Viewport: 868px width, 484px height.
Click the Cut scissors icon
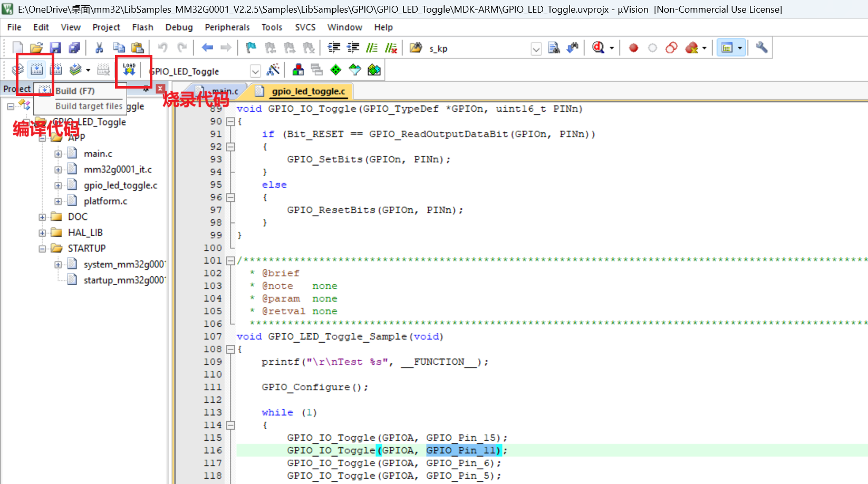[99, 48]
